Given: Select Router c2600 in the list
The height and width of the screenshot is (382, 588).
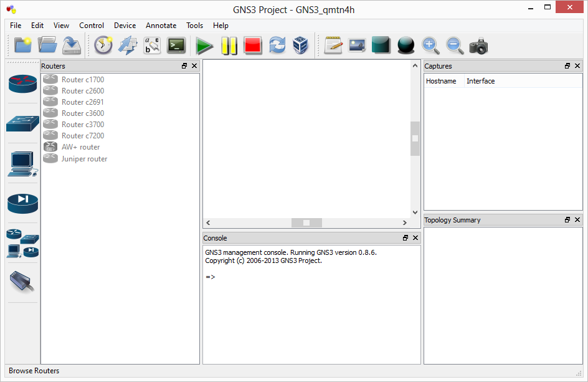Looking at the screenshot, I should coord(120,91).
